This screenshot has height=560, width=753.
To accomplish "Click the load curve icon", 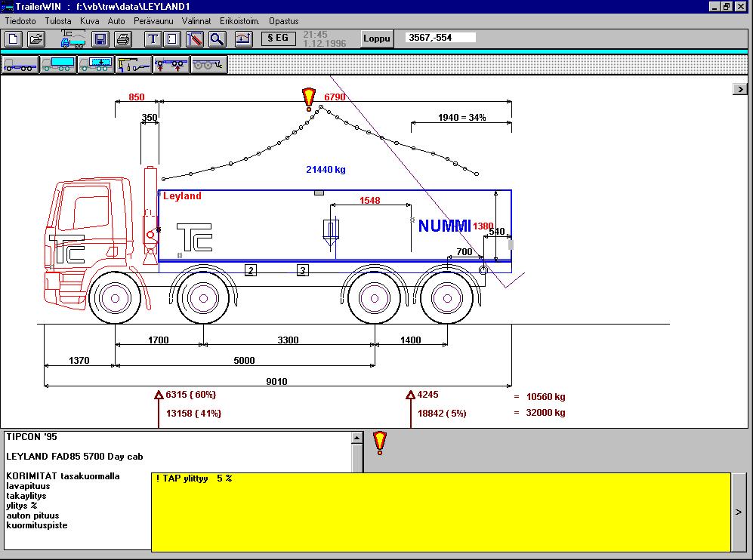I will (243, 39).
